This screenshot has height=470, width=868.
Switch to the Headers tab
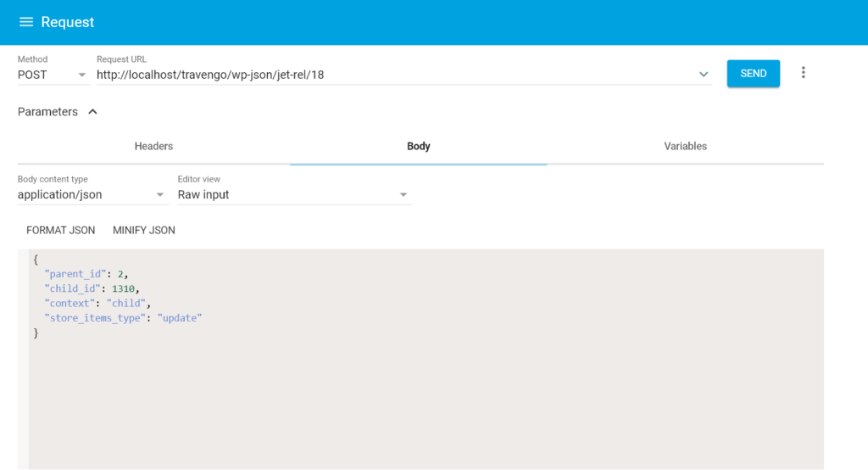click(153, 146)
